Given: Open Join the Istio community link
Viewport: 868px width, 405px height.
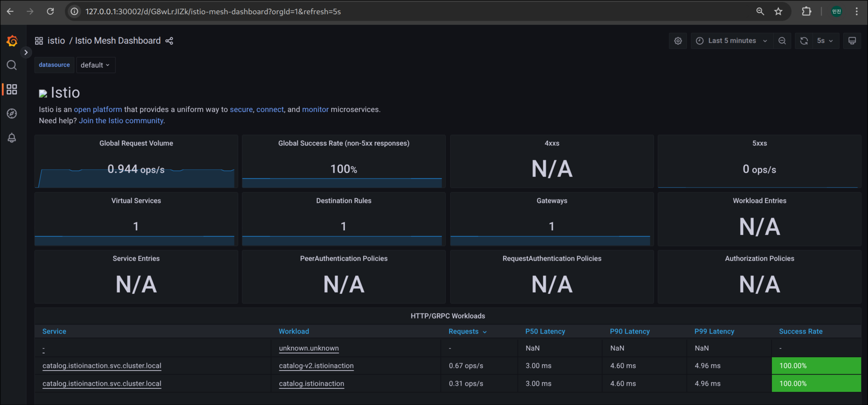Looking at the screenshot, I should pos(121,121).
